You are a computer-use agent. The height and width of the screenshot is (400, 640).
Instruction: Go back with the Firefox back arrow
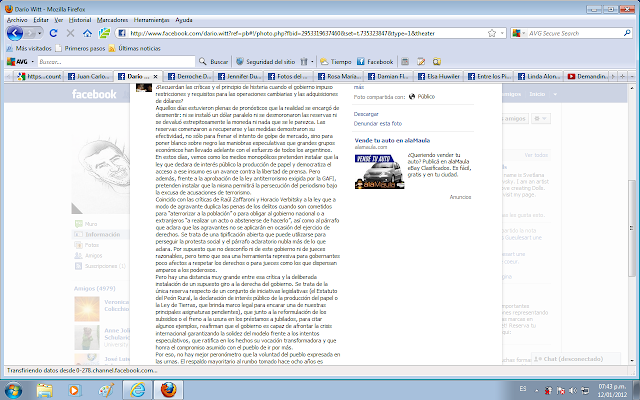click(x=15, y=33)
